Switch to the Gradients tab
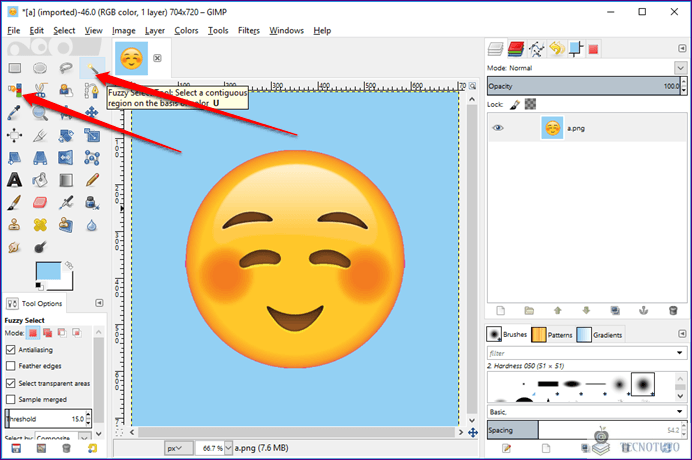 tap(600, 335)
